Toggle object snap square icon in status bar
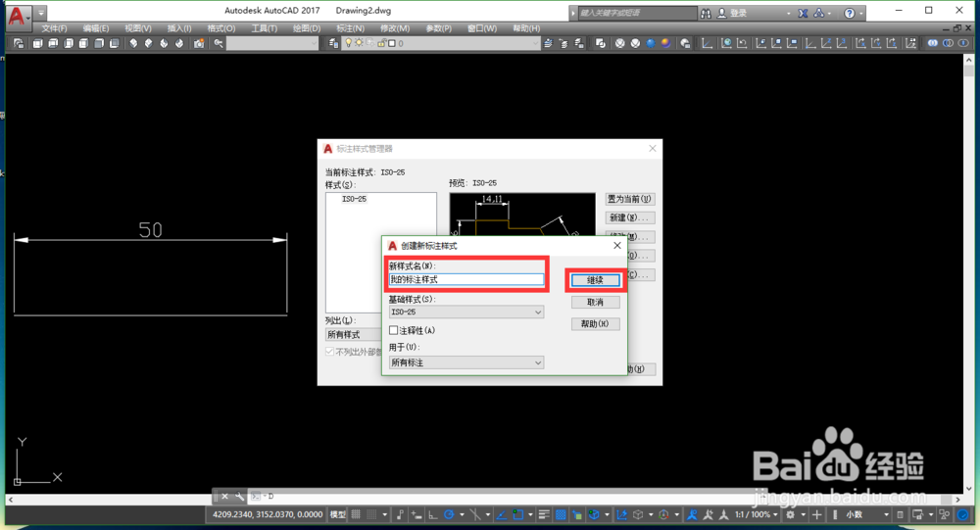 click(x=518, y=514)
